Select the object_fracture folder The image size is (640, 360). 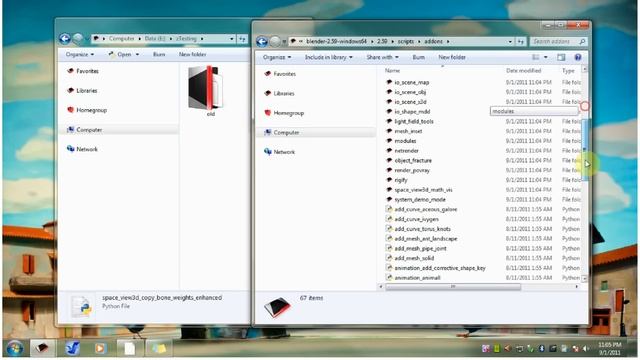pyautogui.click(x=413, y=160)
